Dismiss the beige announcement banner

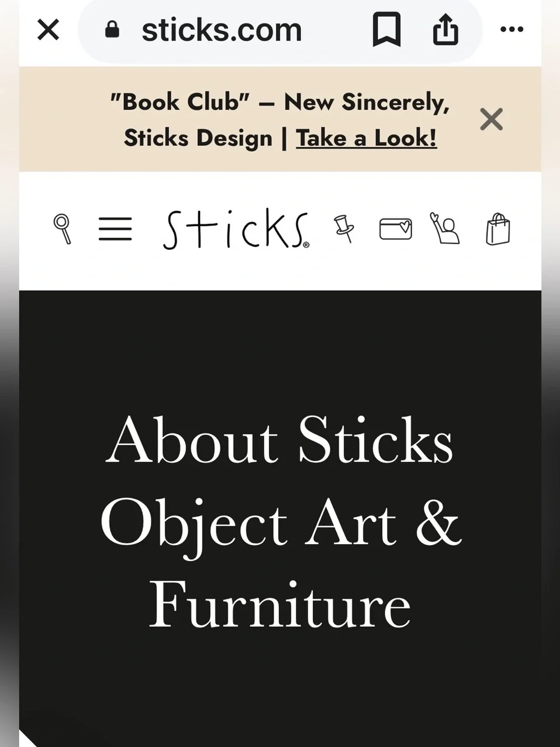click(x=491, y=119)
